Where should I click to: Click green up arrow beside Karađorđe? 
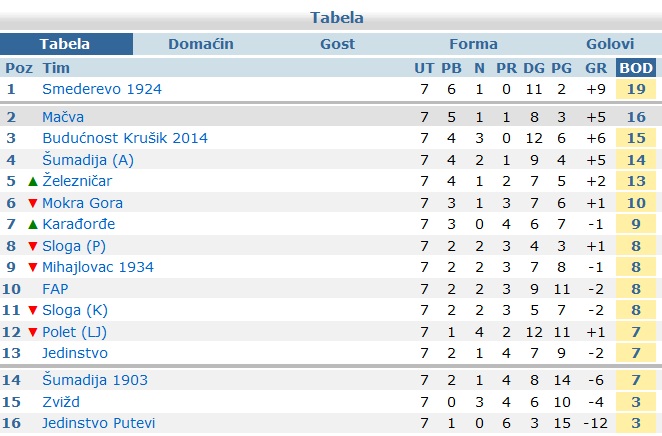33,224
